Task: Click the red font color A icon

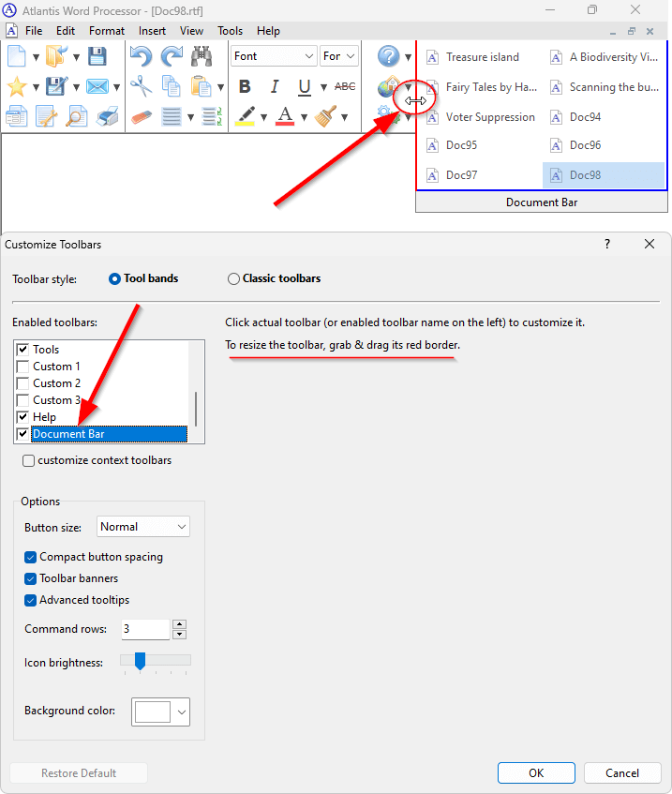Action: click(285, 116)
